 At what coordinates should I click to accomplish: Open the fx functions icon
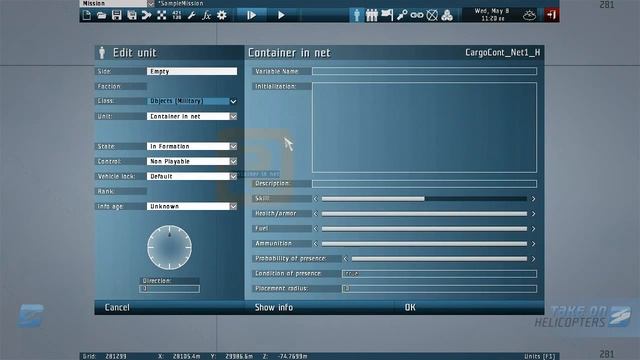point(207,16)
